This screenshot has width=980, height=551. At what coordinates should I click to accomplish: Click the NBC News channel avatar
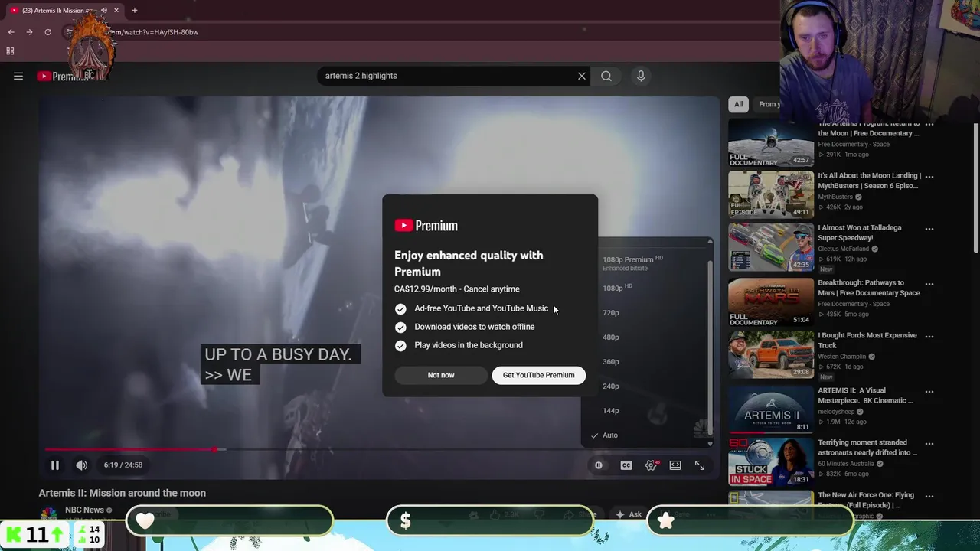48,514
